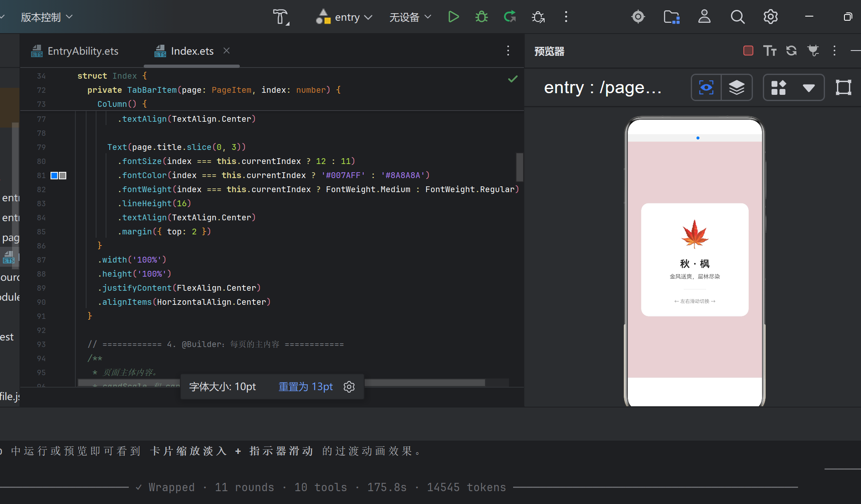Click the '秋 · 枫' title in preview
Screen dimensions: 861x504
[695, 264]
